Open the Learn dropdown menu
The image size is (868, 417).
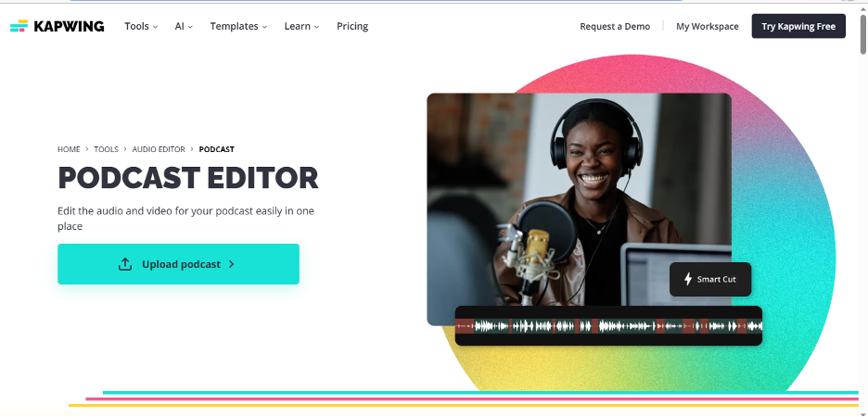(x=301, y=26)
